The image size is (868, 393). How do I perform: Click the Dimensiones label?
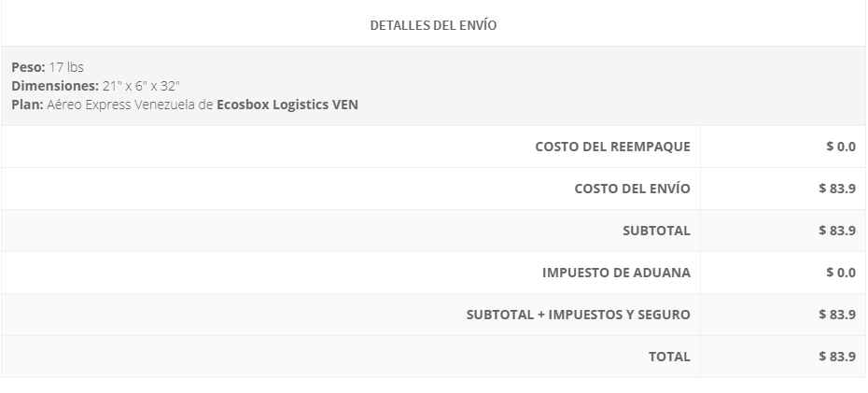[55, 86]
